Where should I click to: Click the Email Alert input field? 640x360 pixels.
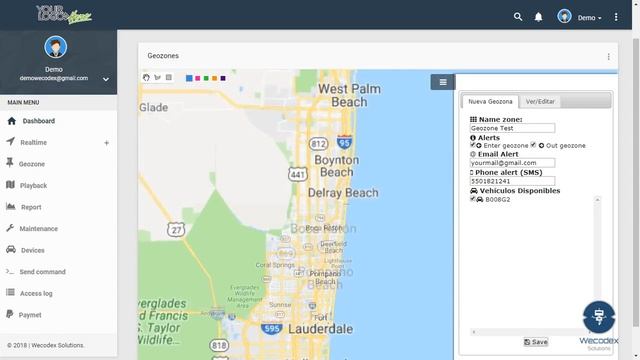[512, 163]
